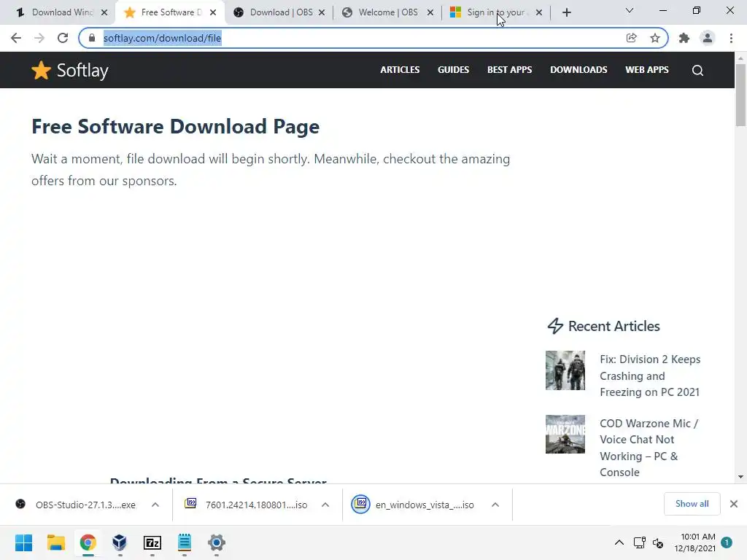
Task: Open the Windows Start menu
Action: 23,542
